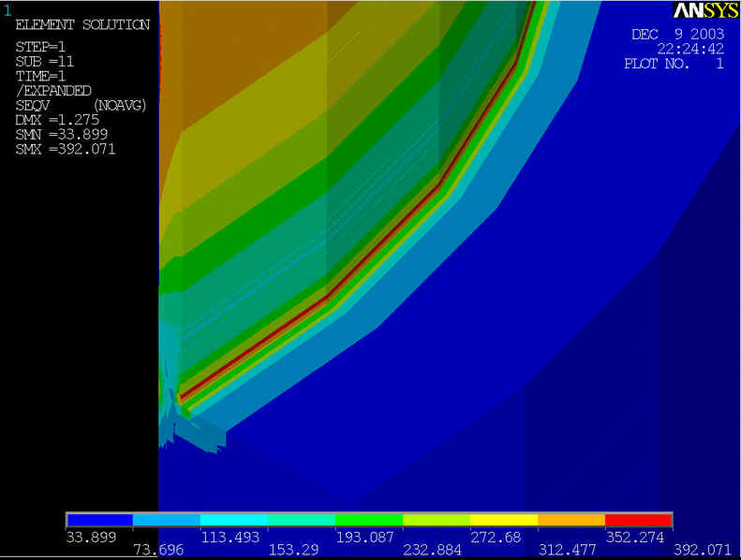Click the light blue legend swatch starting at 73.696

point(167,520)
